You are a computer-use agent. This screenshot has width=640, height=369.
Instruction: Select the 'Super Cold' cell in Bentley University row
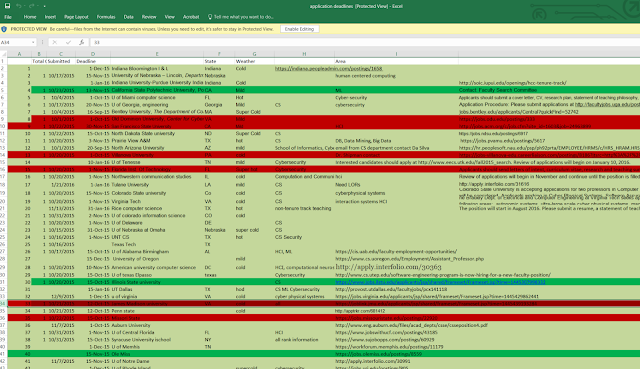tap(254, 112)
